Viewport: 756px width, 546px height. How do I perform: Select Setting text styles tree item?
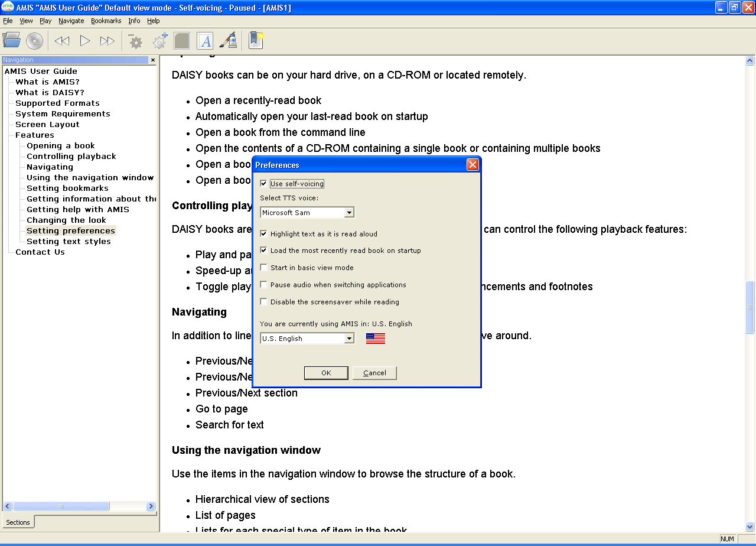(x=69, y=241)
